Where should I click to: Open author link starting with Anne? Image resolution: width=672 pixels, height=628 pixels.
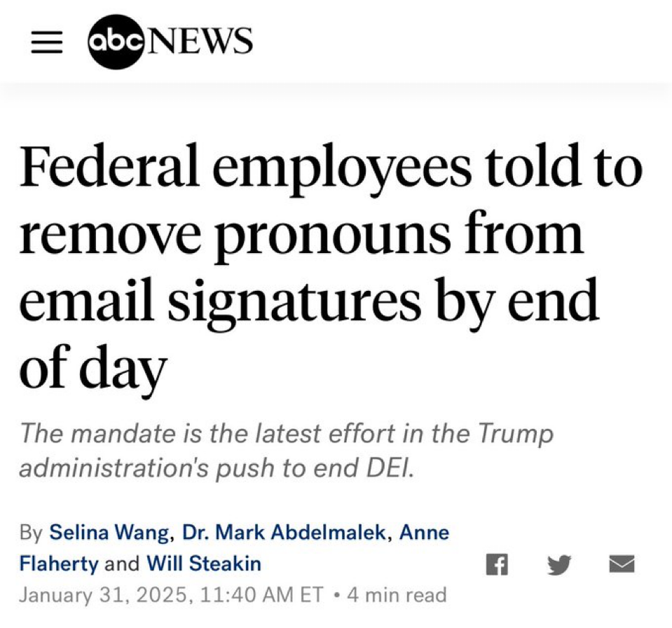click(424, 533)
